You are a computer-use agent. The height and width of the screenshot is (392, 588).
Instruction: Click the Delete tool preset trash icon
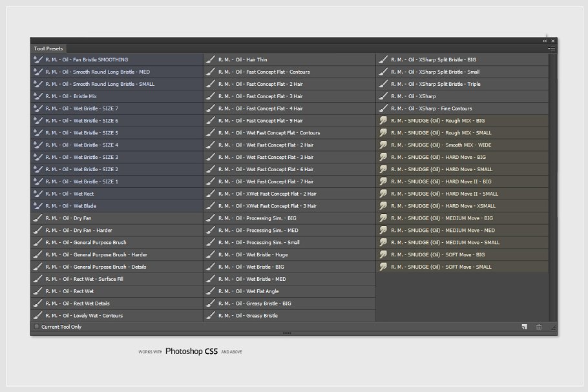pos(539,327)
